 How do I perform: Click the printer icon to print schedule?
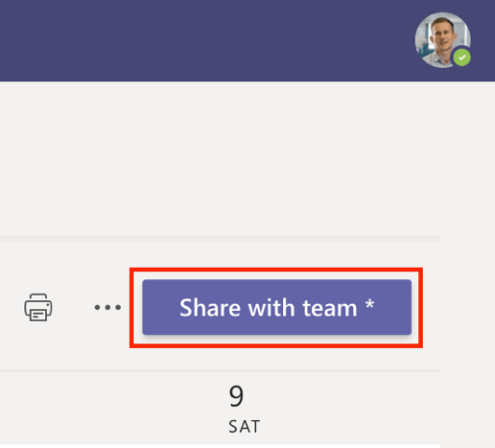38,307
